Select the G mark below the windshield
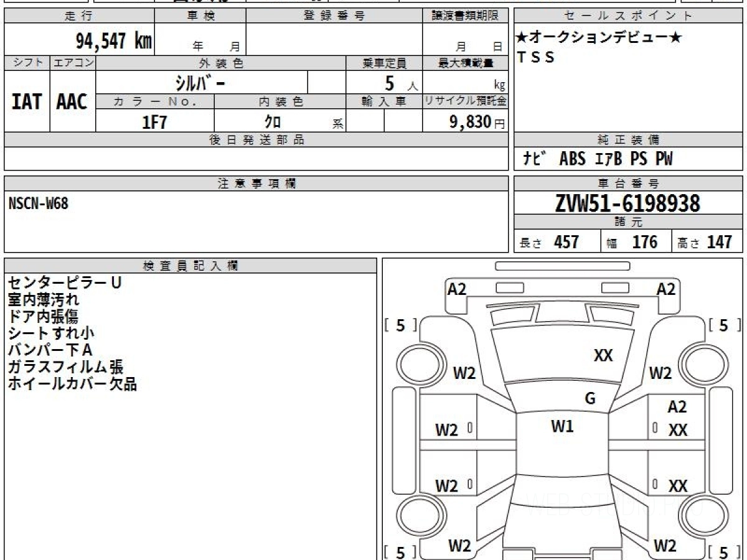Screen dimensions: 747x560 tap(590, 399)
